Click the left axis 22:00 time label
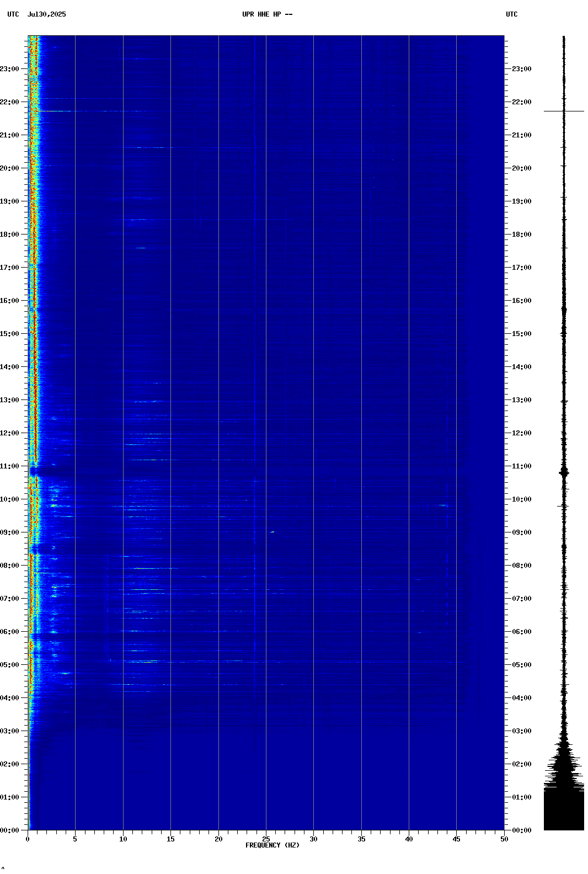The height and width of the screenshot is (874, 588). click(9, 102)
